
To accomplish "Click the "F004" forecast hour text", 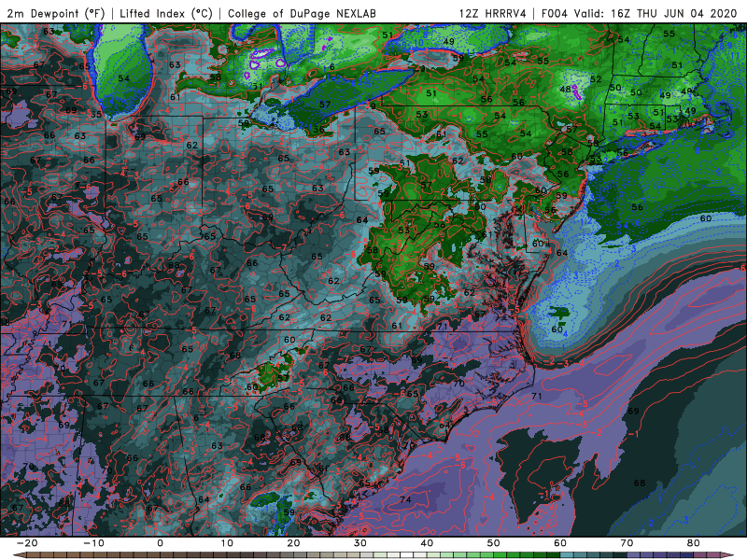I will [555, 14].
